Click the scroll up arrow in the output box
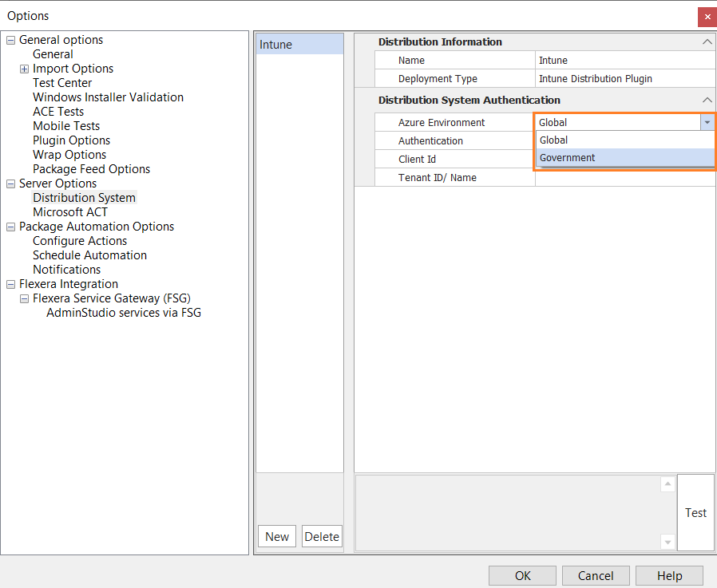 [x=667, y=483]
